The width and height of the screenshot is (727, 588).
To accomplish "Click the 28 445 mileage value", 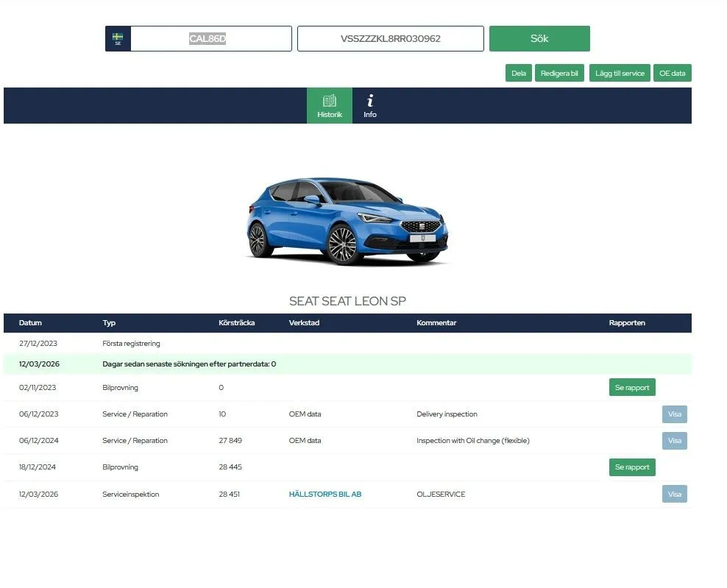I will click(x=230, y=467).
